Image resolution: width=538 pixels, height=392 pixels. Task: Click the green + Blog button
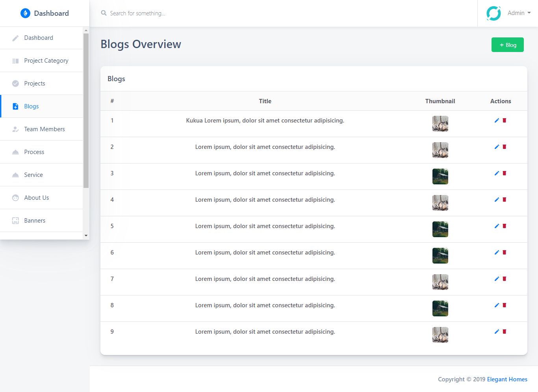click(x=507, y=45)
